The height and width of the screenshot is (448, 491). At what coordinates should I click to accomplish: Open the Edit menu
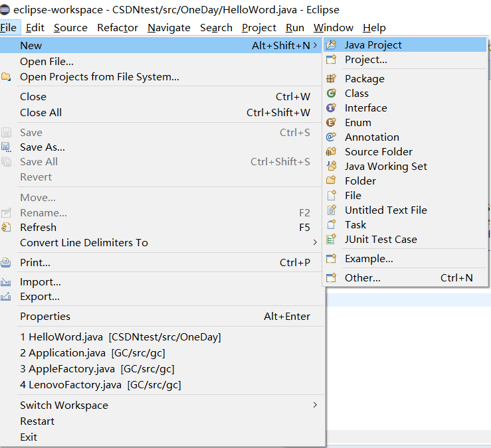point(35,28)
